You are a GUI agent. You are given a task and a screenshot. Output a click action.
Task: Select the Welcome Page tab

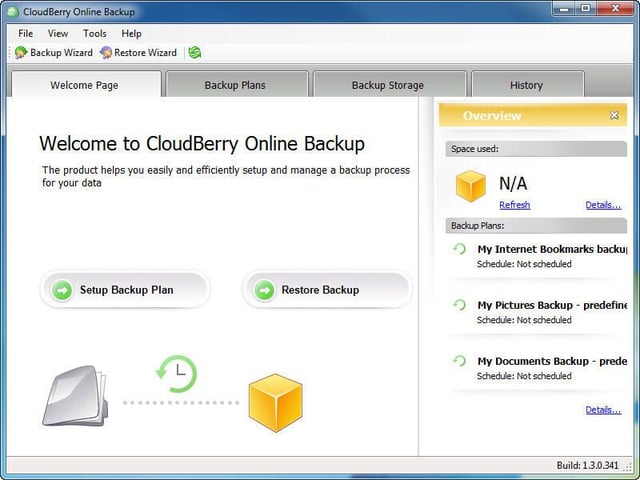tap(86, 84)
